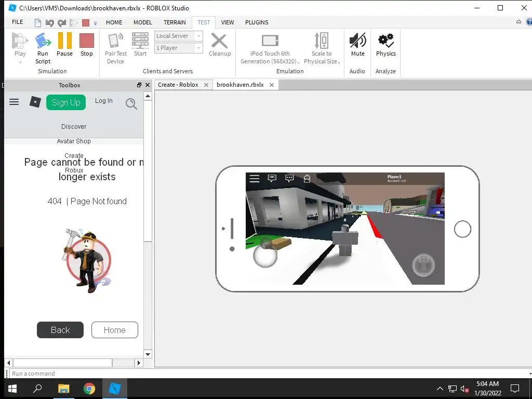Image resolution: width=532 pixels, height=399 pixels.
Task: Click the Redo arrow icon
Action: coord(62,23)
